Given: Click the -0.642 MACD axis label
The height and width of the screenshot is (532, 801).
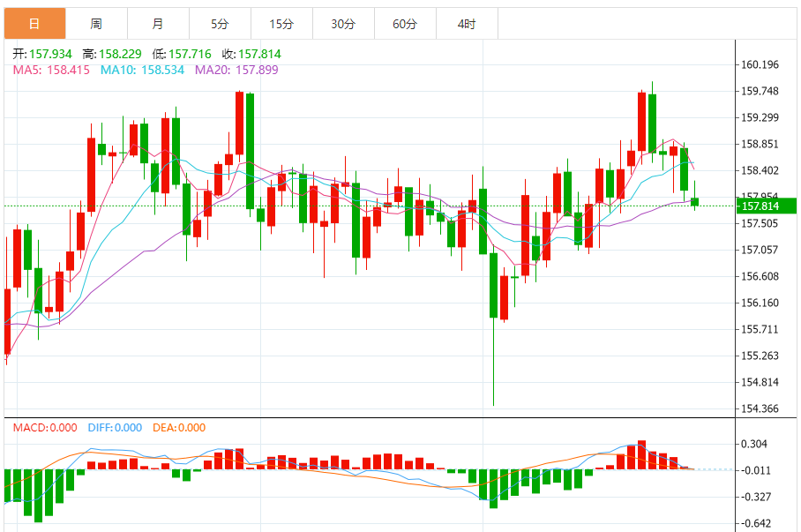Looking at the screenshot, I should coord(755,524).
